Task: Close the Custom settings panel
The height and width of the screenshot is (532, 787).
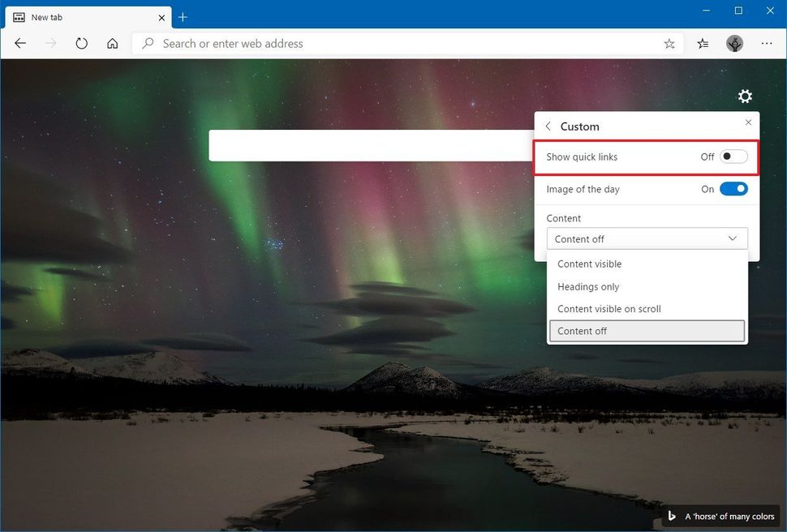Action: pyautogui.click(x=747, y=122)
